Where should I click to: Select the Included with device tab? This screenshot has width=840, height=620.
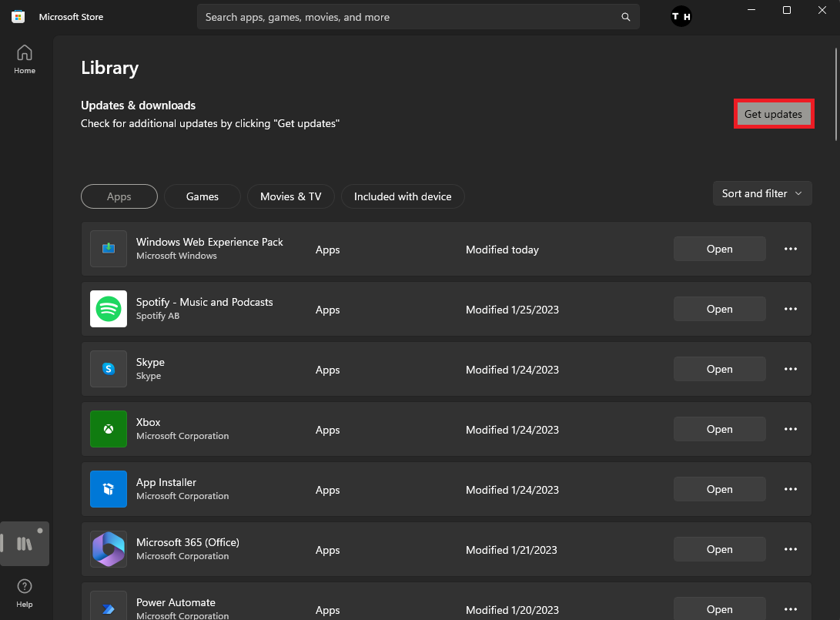point(403,196)
